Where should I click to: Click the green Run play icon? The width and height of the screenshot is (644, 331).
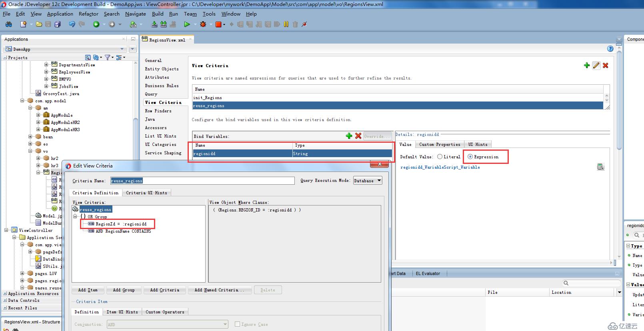[187, 24]
